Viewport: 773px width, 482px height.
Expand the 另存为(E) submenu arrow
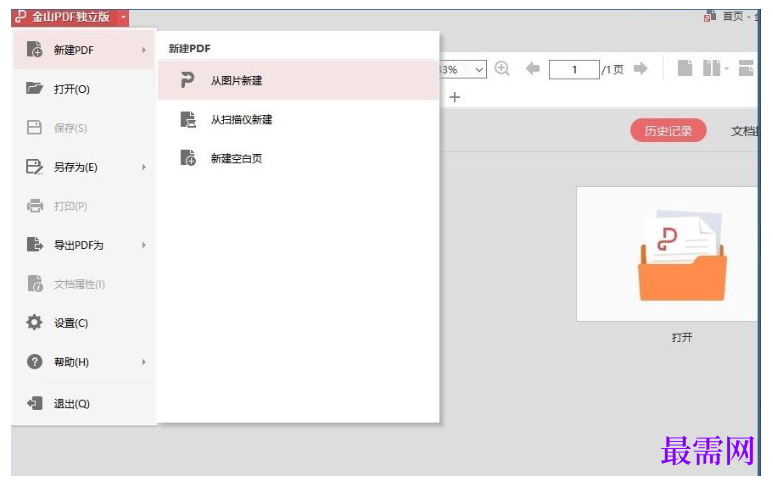[x=144, y=167]
